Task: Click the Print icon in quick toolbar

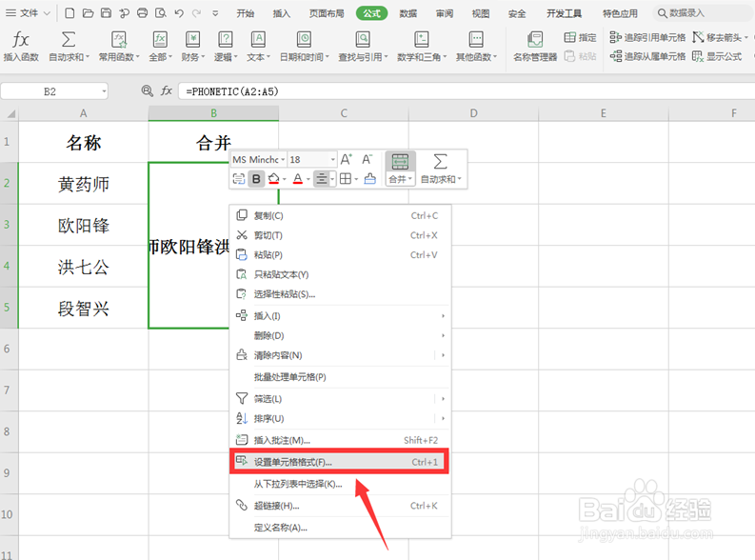Action: pos(142,13)
